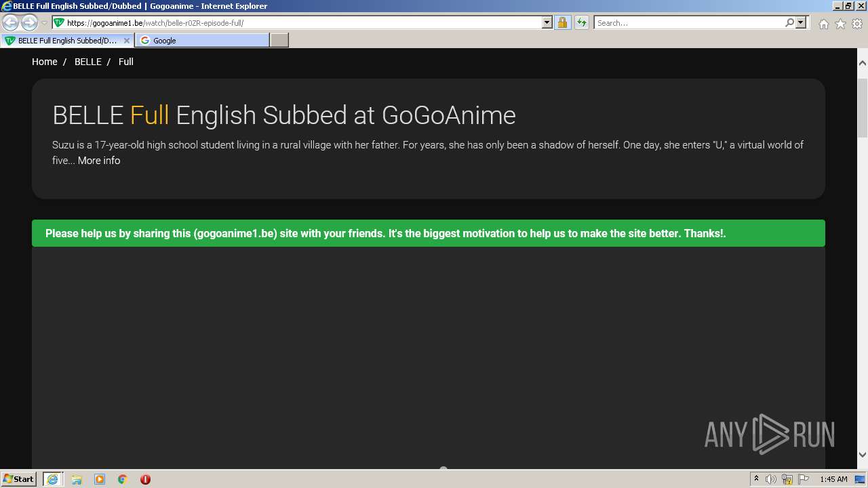Launch Google Chrome from the taskbar
868x488 pixels.
pos(123,479)
